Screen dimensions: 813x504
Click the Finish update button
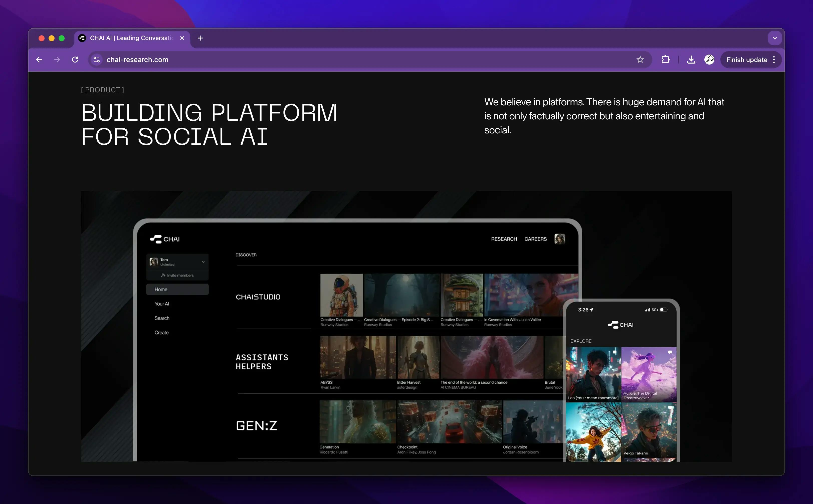pyautogui.click(x=746, y=60)
